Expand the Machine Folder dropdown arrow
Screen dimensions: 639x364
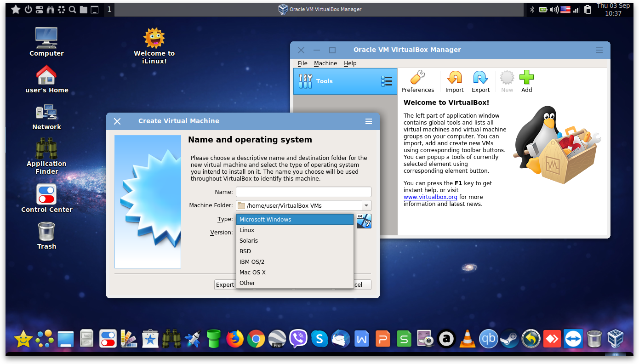pos(366,205)
